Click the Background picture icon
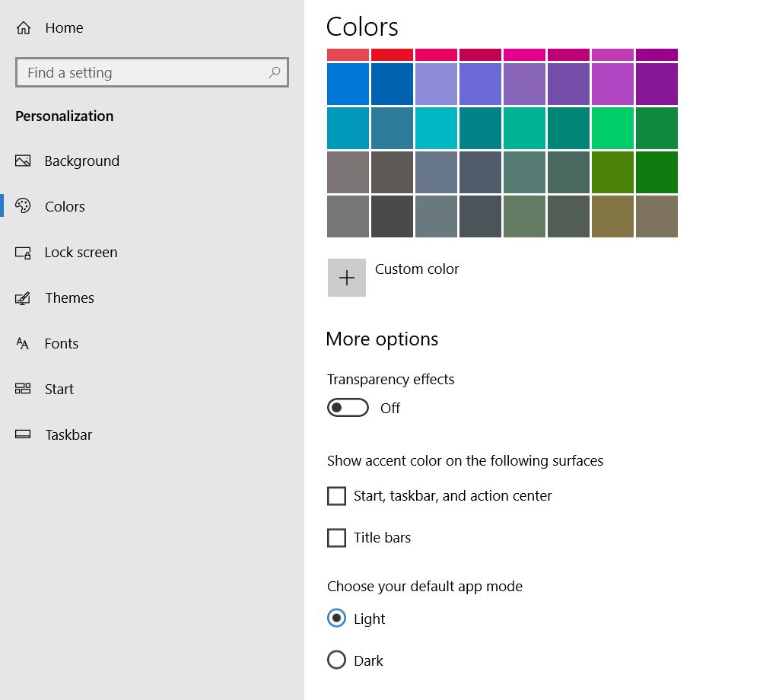This screenshot has height=700, width=779. click(23, 161)
